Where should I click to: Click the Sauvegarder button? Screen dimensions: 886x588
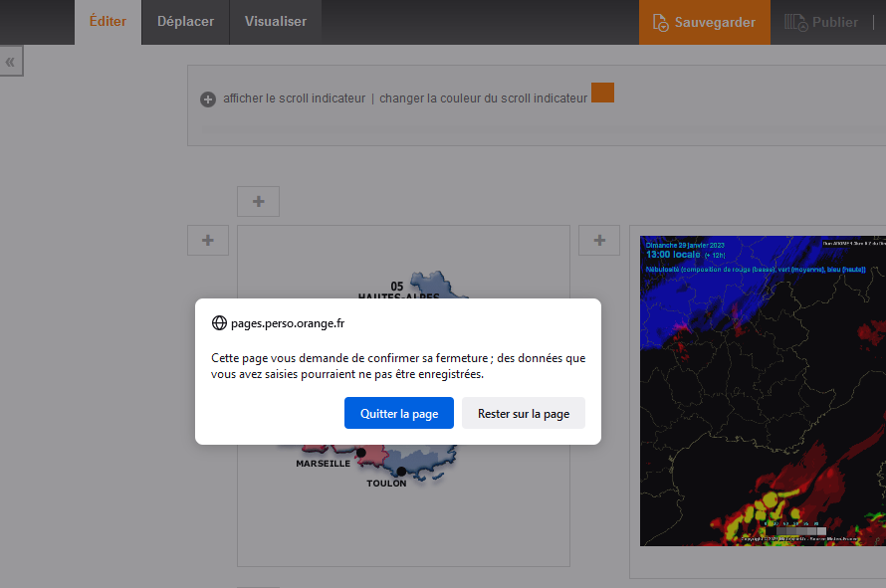point(705,22)
